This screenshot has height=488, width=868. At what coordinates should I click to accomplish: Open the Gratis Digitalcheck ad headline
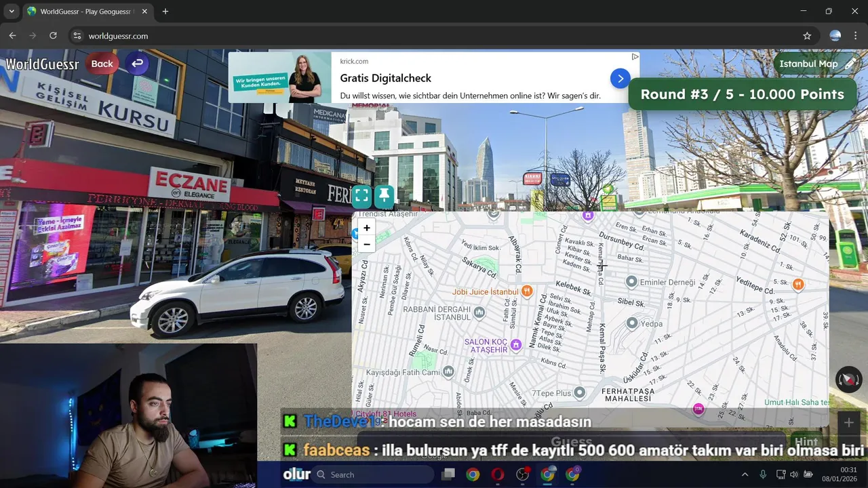(385, 79)
